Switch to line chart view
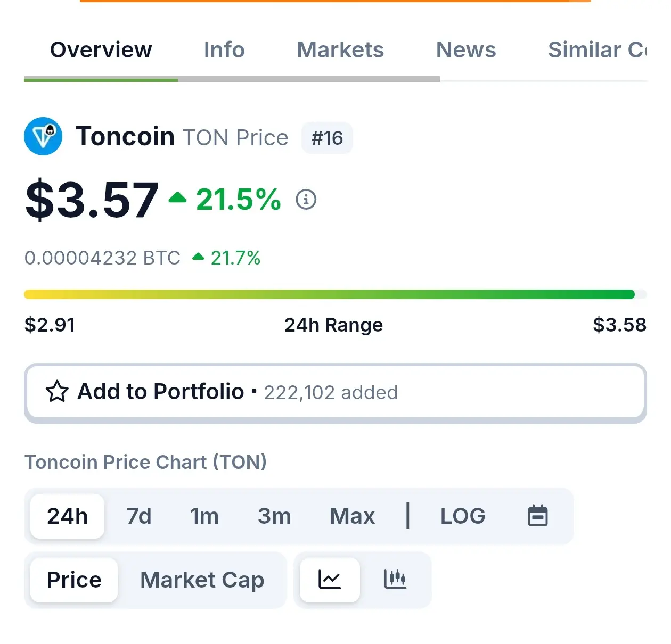Screen dimensions: 671x644 click(x=330, y=580)
